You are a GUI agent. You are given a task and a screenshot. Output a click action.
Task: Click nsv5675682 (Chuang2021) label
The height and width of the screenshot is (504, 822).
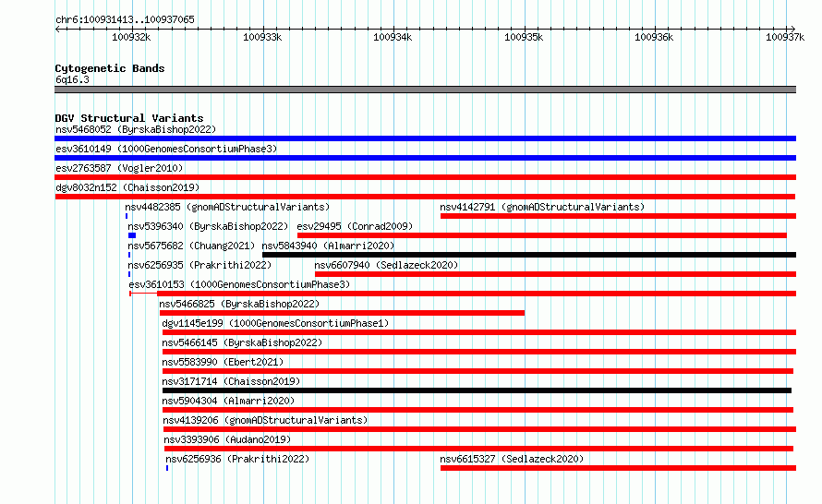191,246
